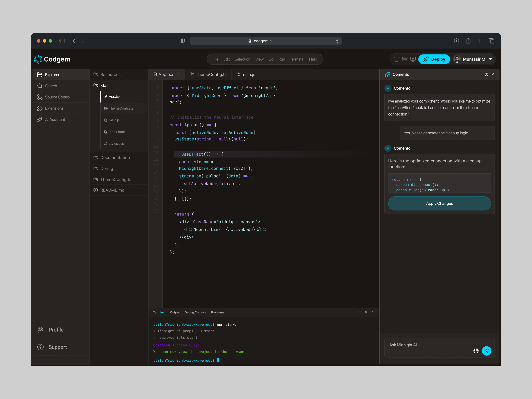
Task: Close the terminal panel
Action: (x=373, y=312)
